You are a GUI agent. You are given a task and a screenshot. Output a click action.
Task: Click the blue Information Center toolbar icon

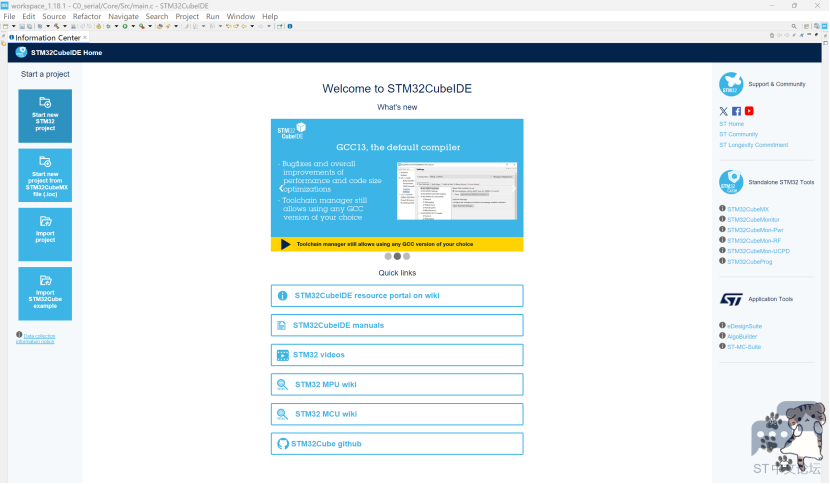[290, 26]
